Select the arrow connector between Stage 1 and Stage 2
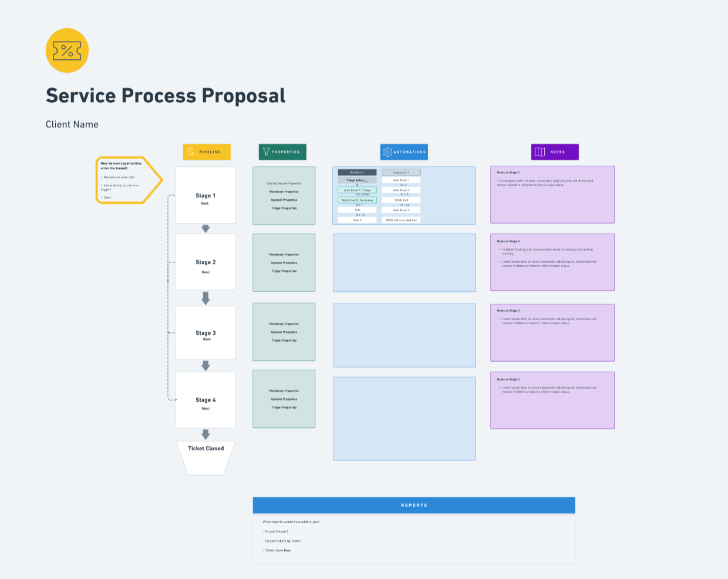Image resolution: width=728 pixels, height=579 pixels. [205, 228]
